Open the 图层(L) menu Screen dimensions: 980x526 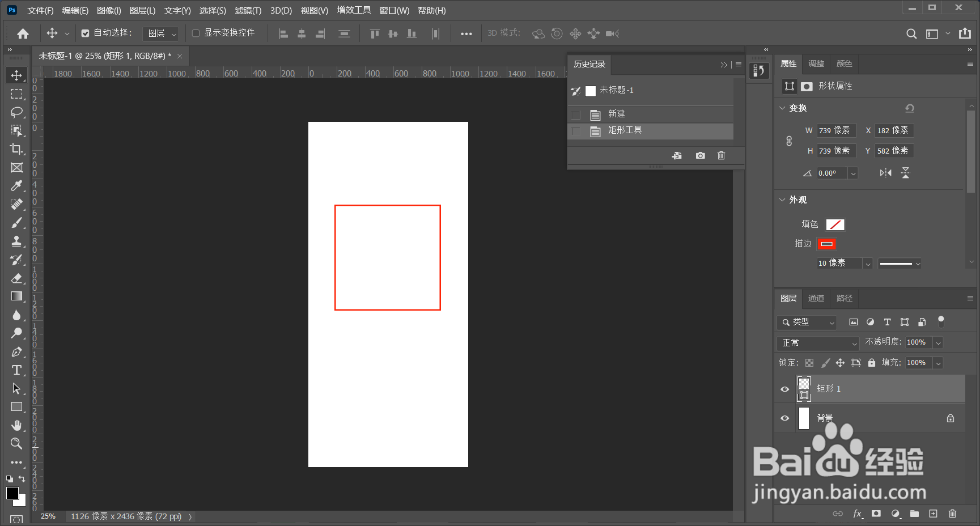[142, 11]
